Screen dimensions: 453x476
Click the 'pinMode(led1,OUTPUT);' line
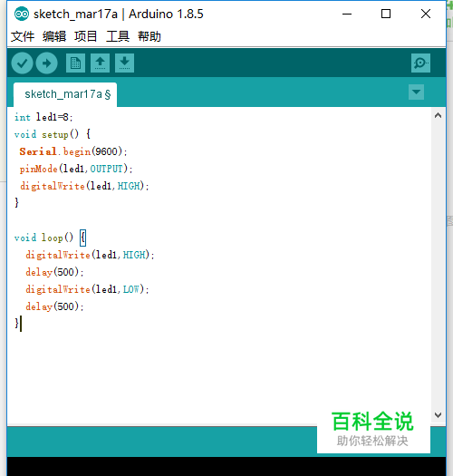tap(76, 169)
